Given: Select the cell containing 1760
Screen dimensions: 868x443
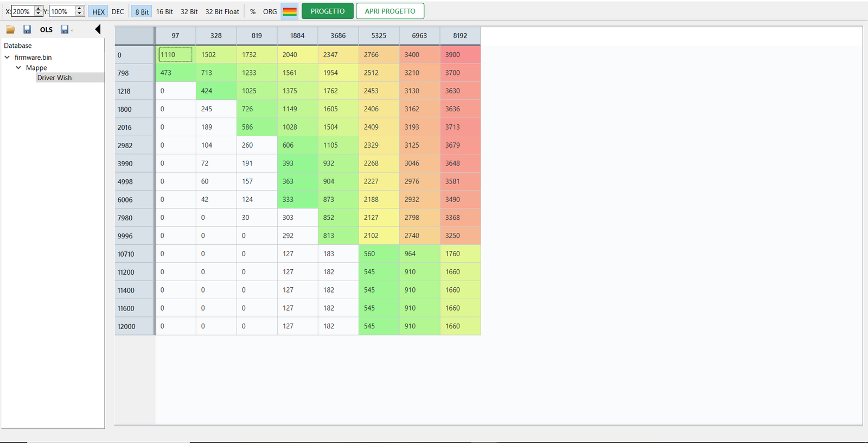Looking at the screenshot, I should (x=460, y=254).
